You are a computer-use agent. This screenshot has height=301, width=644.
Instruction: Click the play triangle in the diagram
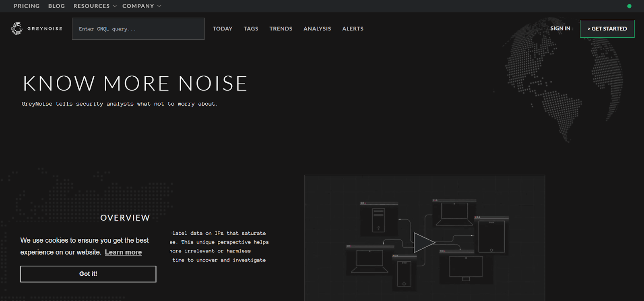(x=424, y=242)
